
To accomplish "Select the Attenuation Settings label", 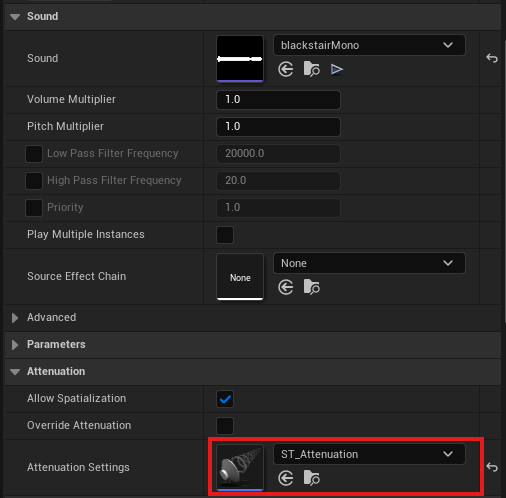I will click(x=78, y=467).
